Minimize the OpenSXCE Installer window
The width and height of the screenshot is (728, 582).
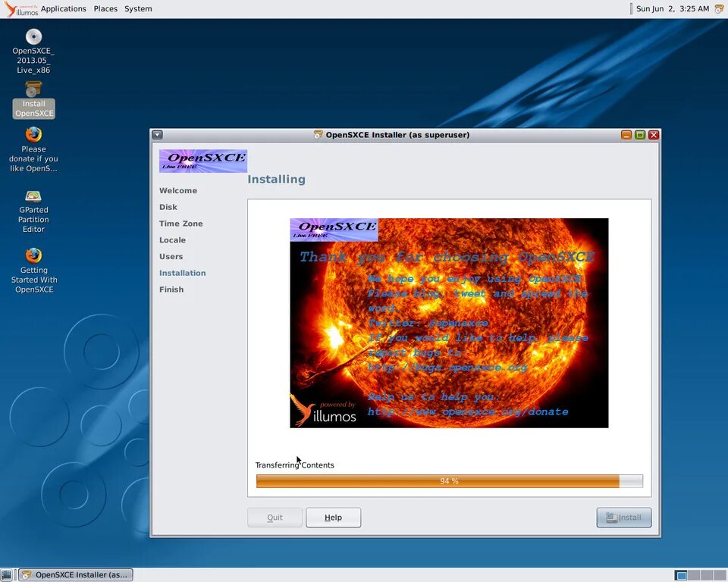[626, 135]
